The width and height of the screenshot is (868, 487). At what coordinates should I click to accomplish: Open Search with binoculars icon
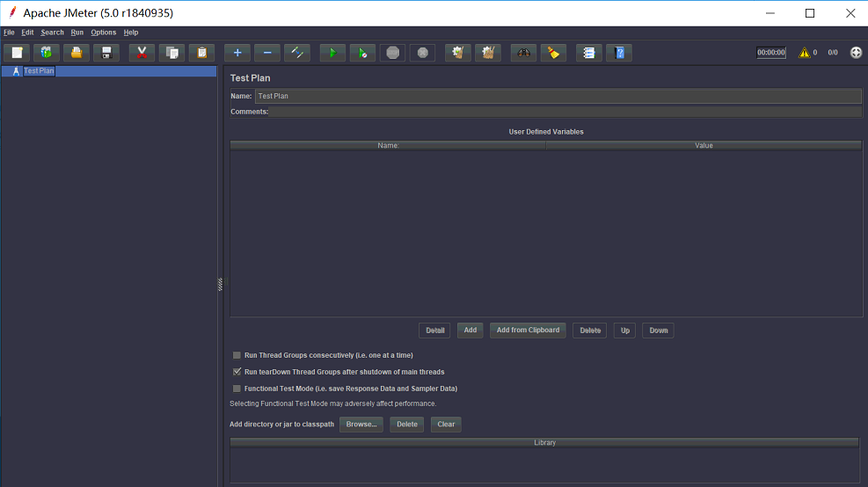[x=523, y=53]
